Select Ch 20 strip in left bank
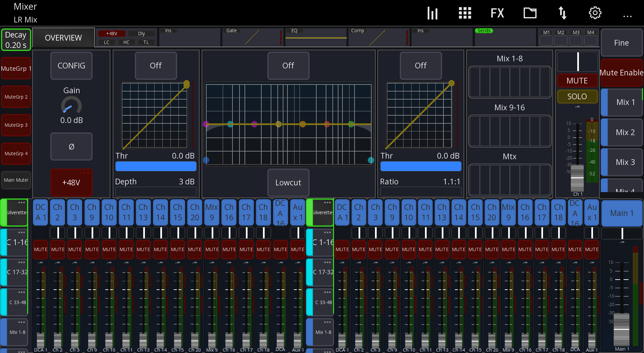 (195, 213)
